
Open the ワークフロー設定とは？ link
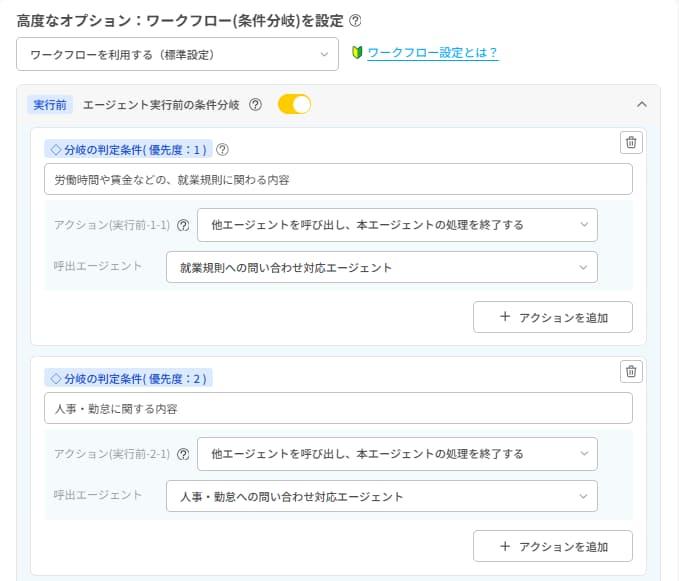coord(432,53)
